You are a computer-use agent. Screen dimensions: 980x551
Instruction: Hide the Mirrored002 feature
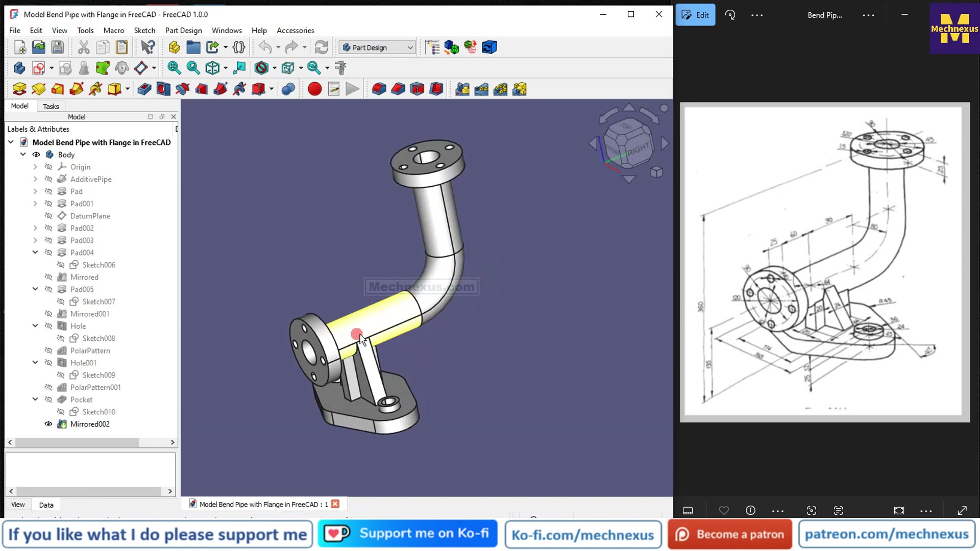click(x=48, y=424)
